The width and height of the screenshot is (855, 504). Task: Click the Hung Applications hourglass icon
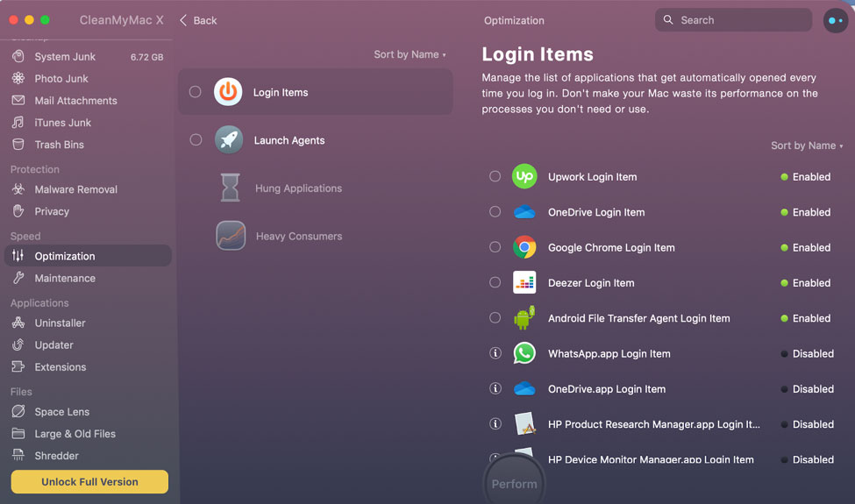[x=230, y=188]
